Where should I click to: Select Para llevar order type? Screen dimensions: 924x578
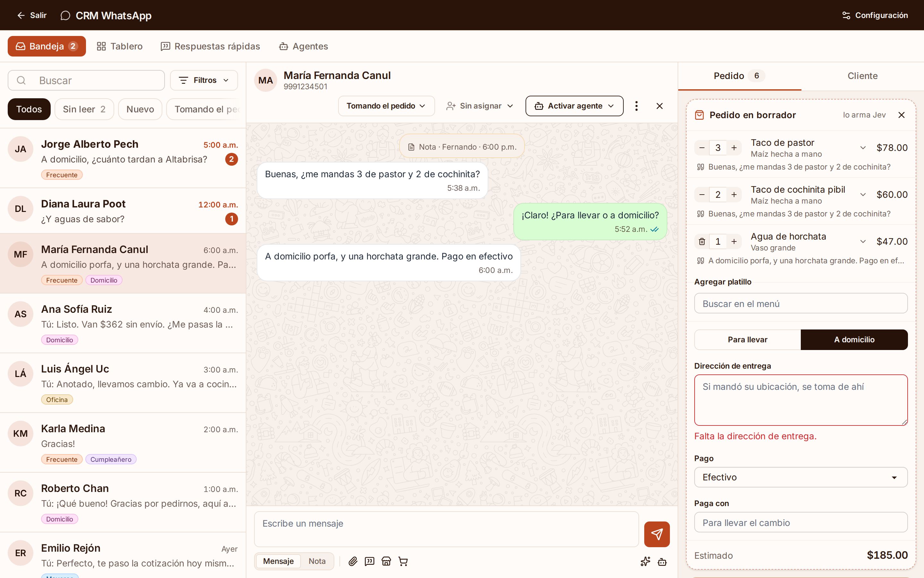[747, 339]
